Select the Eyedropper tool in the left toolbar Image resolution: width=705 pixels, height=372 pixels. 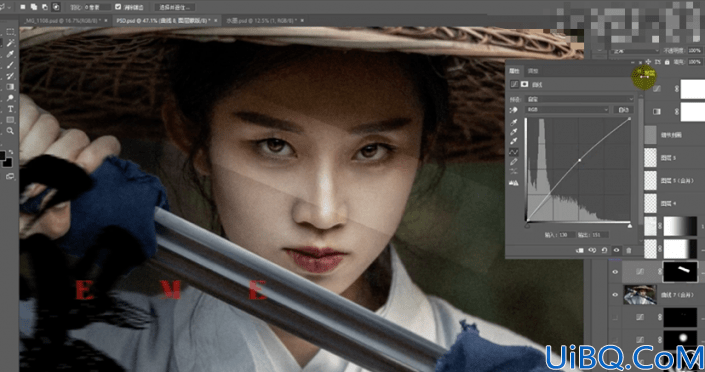tap(10, 54)
